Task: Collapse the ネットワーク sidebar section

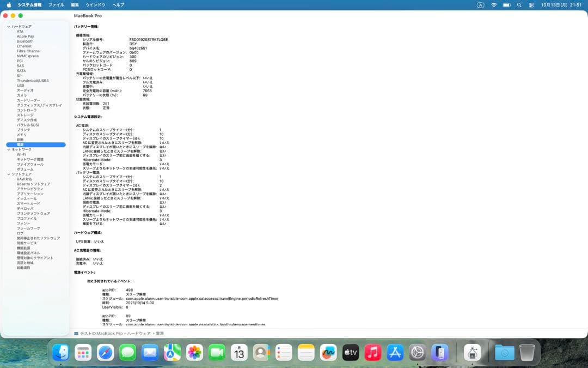Action: click(9, 149)
